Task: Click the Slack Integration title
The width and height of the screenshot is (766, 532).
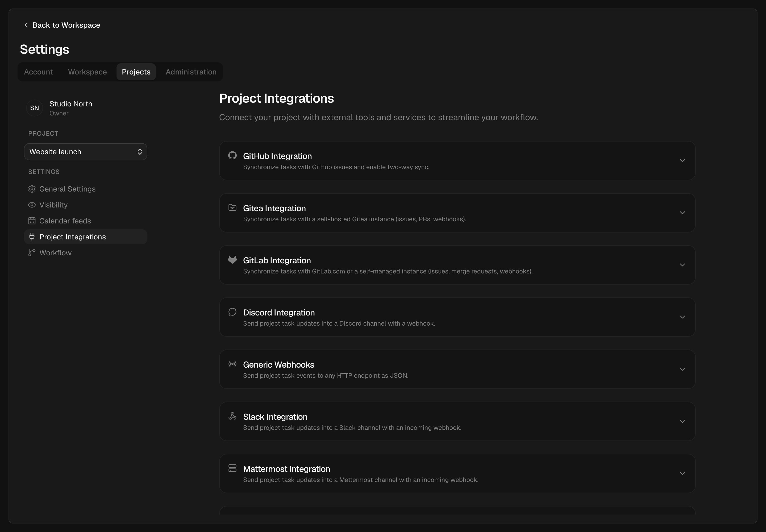Action: [x=275, y=417]
